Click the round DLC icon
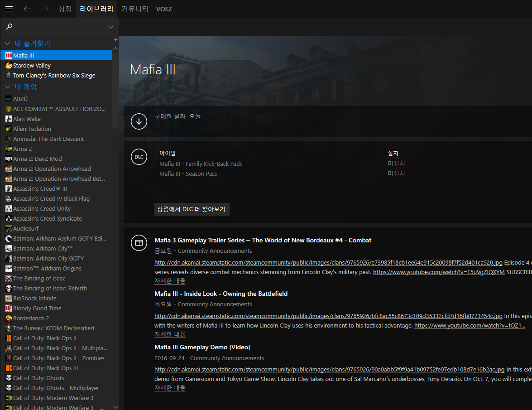 (x=139, y=157)
